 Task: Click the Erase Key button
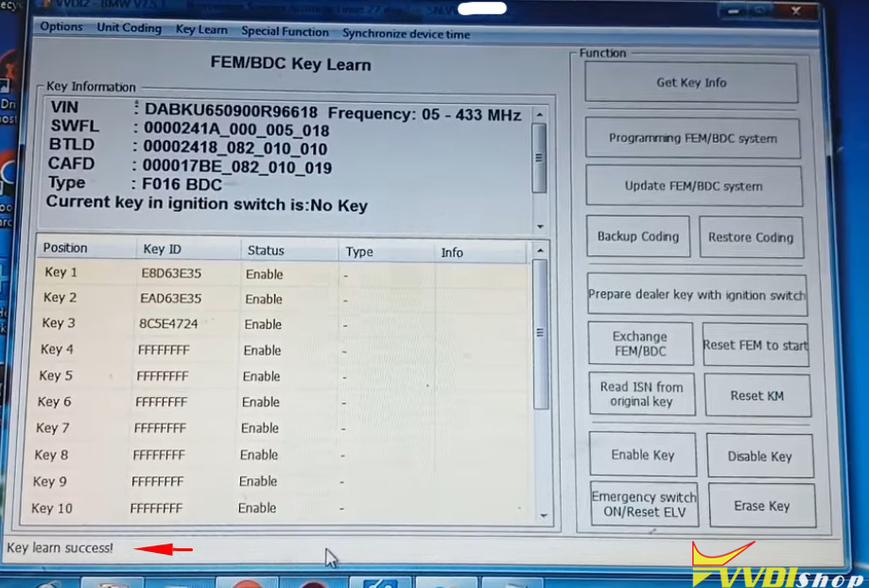tap(761, 505)
